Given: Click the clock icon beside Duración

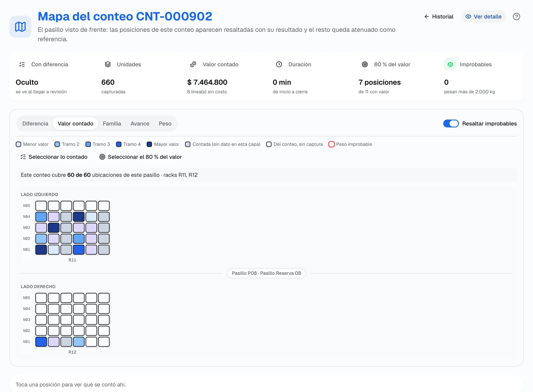Looking at the screenshot, I should tap(279, 64).
